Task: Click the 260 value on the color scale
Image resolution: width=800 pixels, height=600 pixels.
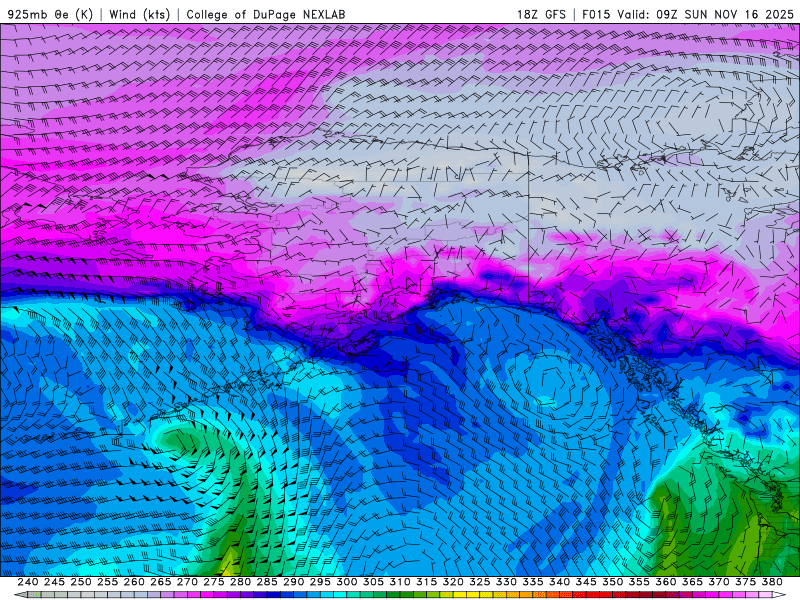Action: [x=134, y=582]
